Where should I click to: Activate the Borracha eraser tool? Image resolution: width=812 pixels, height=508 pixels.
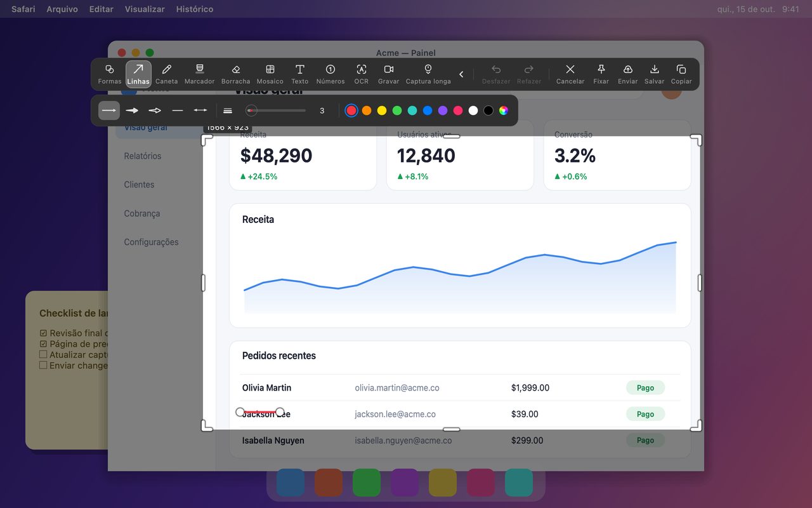[x=235, y=74]
